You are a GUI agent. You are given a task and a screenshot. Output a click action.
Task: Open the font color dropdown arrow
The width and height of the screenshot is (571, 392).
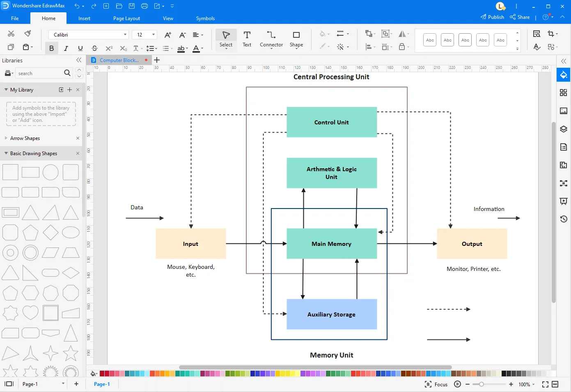point(202,48)
